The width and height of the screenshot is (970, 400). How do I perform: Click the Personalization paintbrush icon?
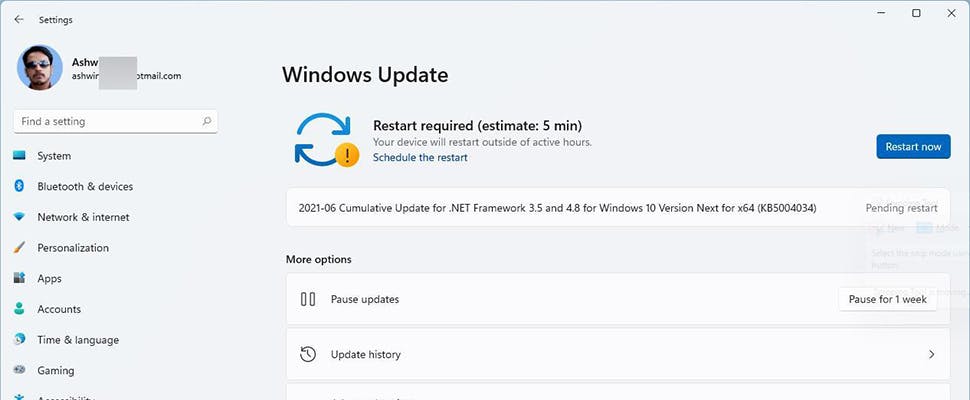(19, 248)
